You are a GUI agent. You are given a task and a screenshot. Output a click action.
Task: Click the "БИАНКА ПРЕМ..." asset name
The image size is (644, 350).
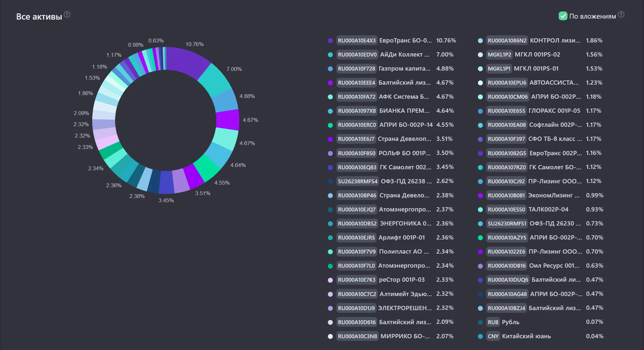coord(404,111)
